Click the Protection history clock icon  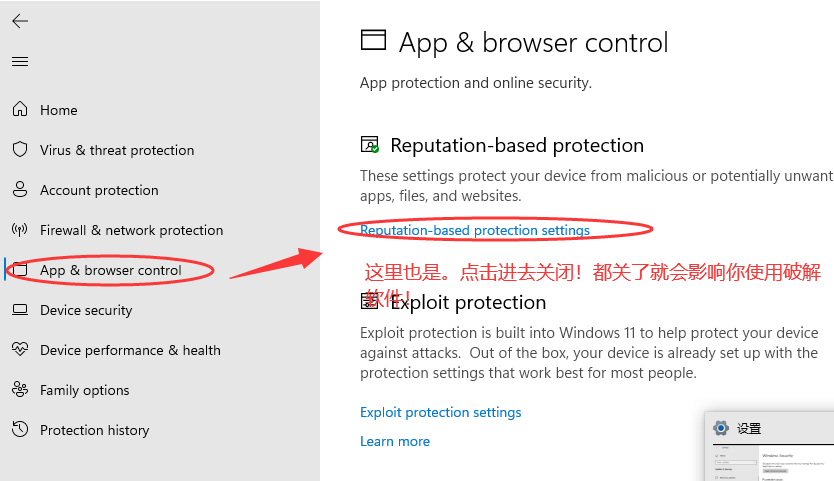20,430
